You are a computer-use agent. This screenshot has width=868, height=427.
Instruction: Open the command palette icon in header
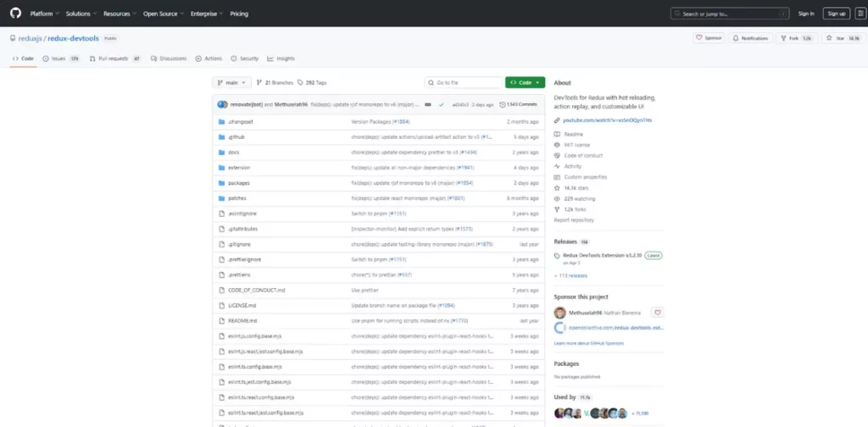860,14
